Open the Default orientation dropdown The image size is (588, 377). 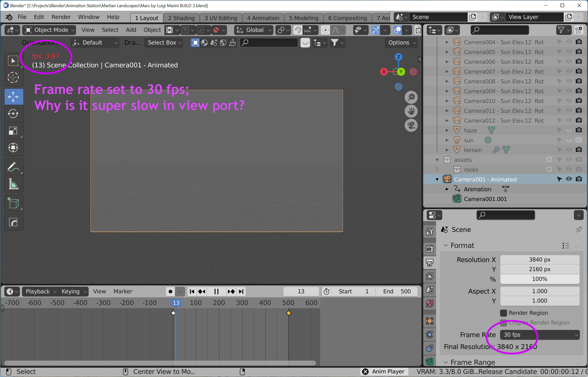pos(95,43)
